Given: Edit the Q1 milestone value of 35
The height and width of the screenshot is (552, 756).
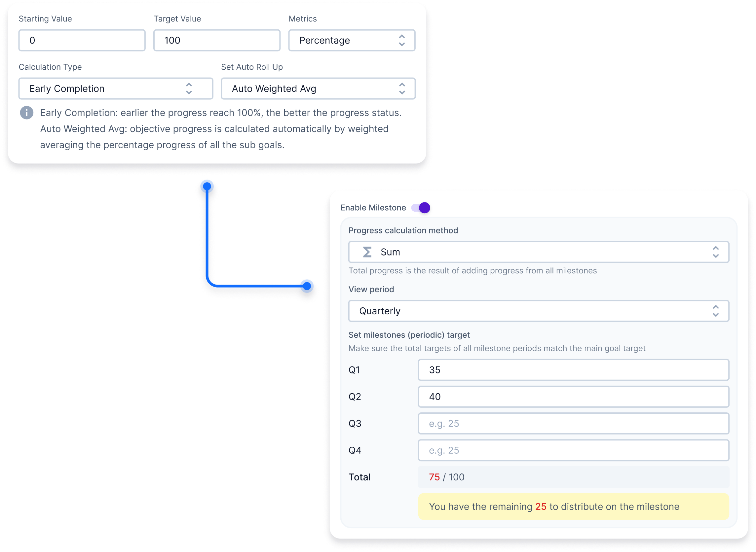Looking at the screenshot, I should point(573,369).
